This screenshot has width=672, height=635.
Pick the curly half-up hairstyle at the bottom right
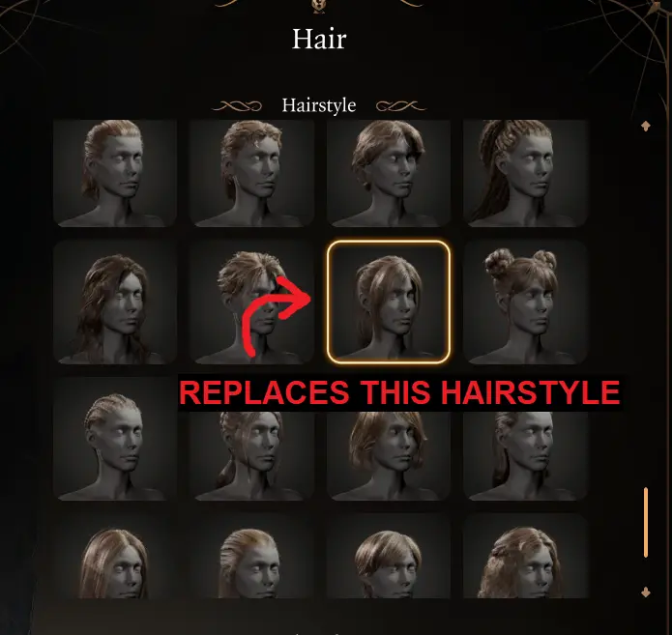tap(525, 556)
